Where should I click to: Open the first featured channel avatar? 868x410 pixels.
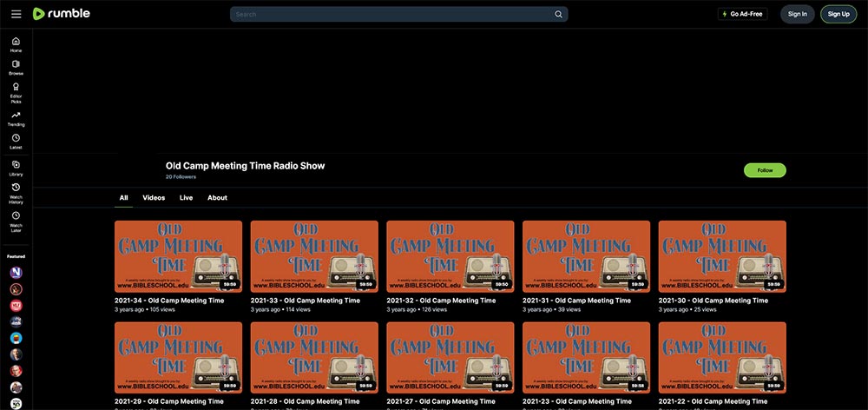[16, 273]
